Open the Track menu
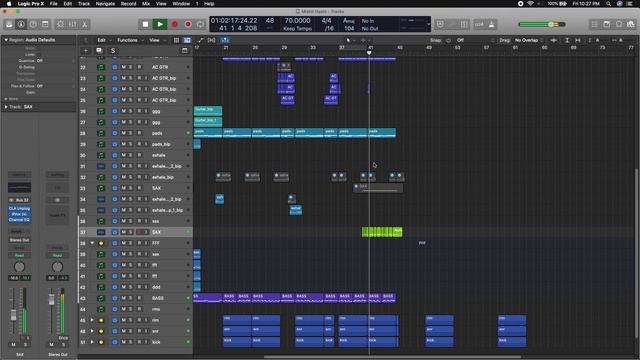The height and width of the screenshot is (360, 640). click(x=84, y=4)
